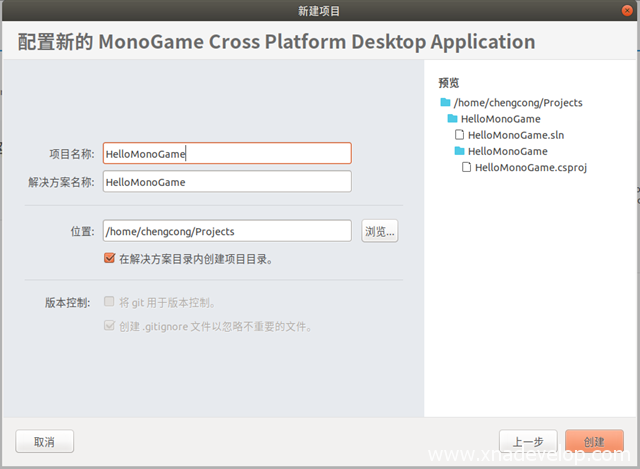Select the HelloMonoGame.sln entry in the preview
Screen dimensions: 640x469
[517, 134]
